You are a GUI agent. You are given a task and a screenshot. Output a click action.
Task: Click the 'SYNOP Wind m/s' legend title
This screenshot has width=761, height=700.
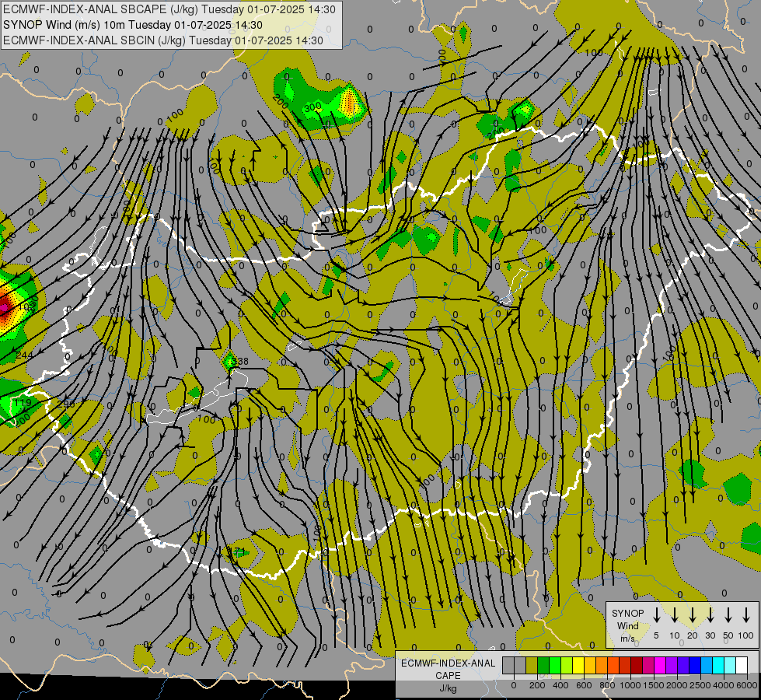[627, 625]
